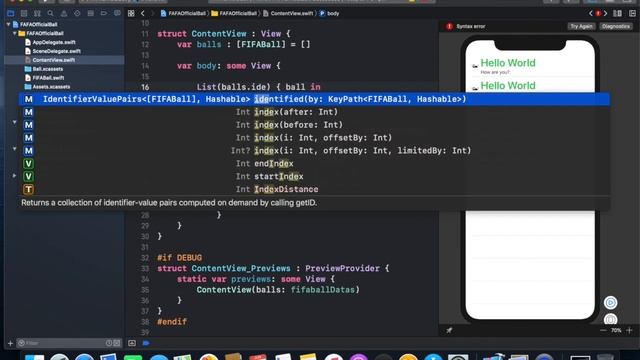The height and width of the screenshot is (360, 640).
Task: Zoom in the preview canvas
Action: pyautogui.click(x=629, y=330)
